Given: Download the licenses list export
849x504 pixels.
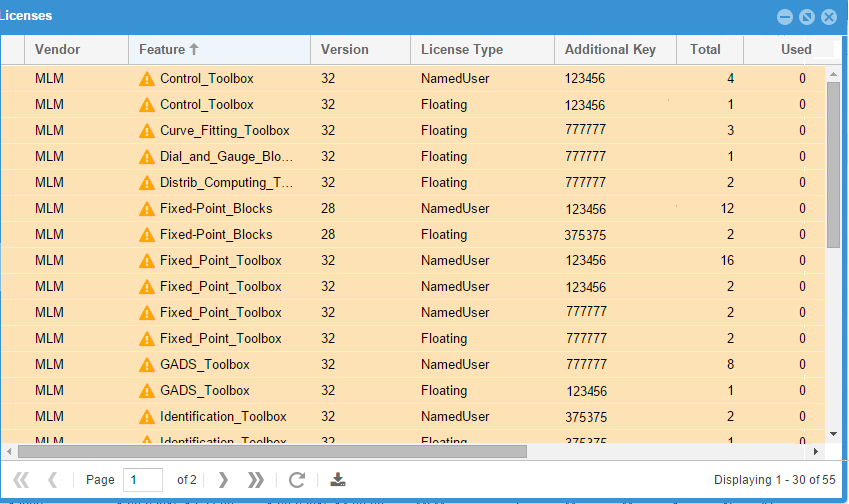Looking at the screenshot, I should pos(338,480).
